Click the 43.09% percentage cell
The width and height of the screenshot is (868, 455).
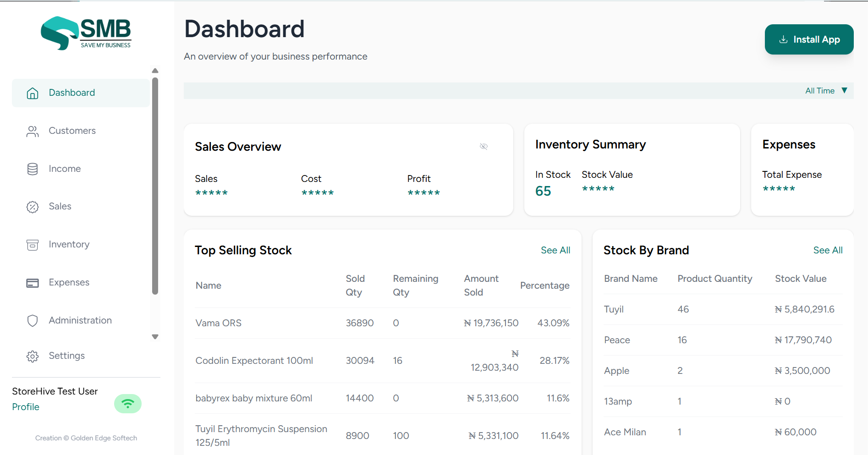pyautogui.click(x=553, y=323)
